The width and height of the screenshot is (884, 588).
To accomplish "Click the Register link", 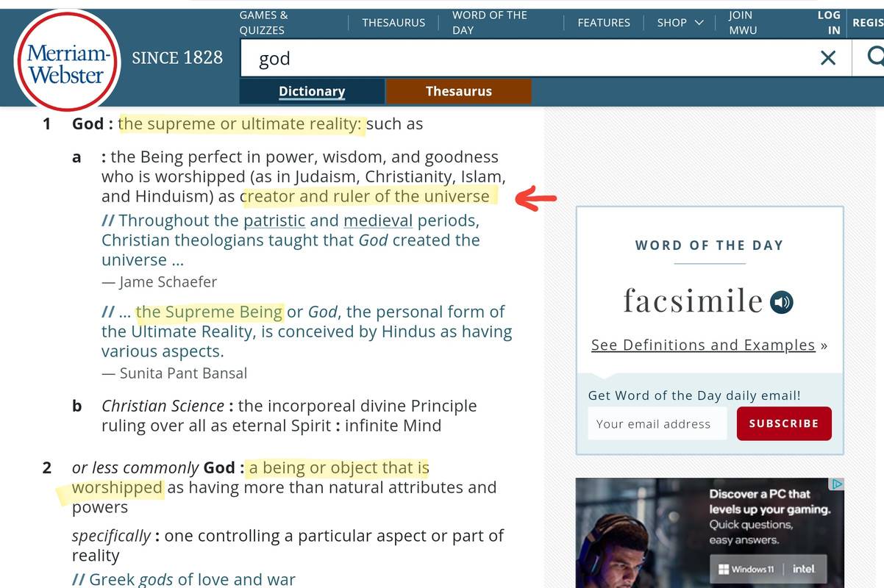I will [x=868, y=23].
